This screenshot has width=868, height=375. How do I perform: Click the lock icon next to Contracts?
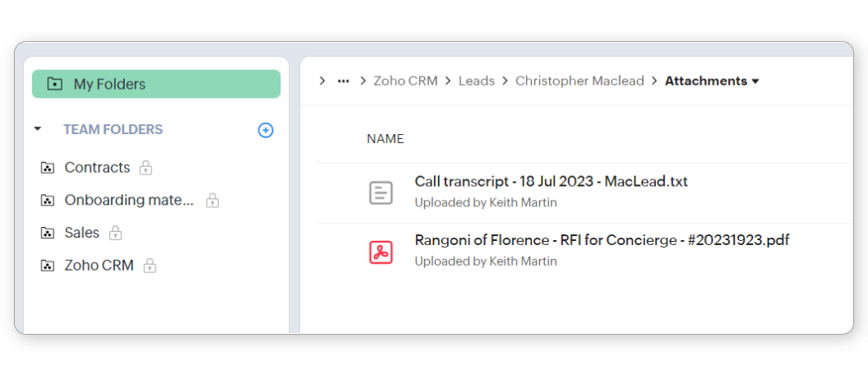(145, 168)
